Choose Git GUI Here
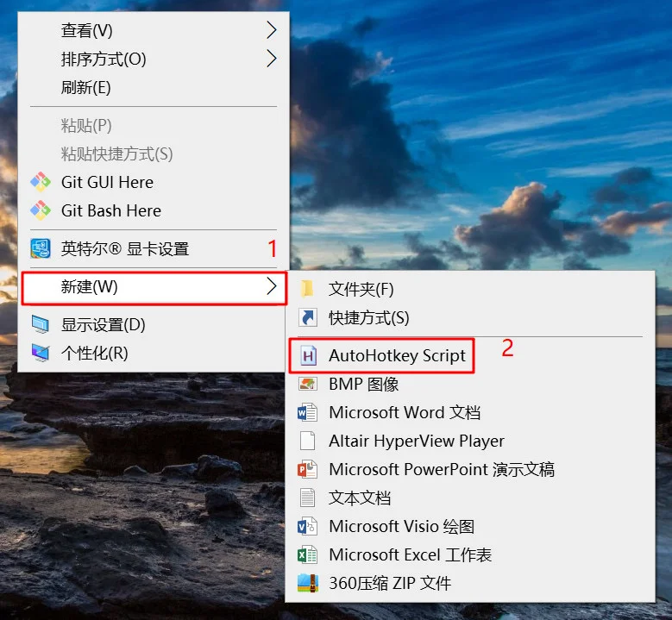Viewport: 672px width, 620px height. coord(154,182)
